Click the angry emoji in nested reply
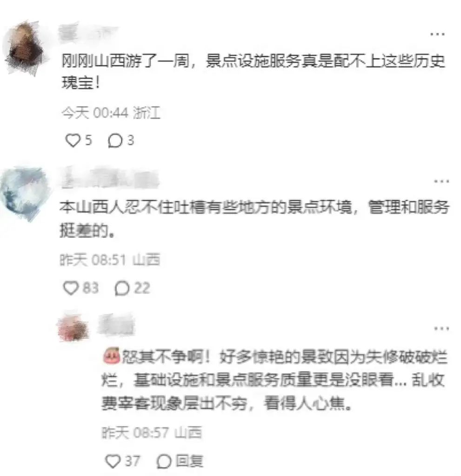461x476 pixels. (x=111, y=356)
